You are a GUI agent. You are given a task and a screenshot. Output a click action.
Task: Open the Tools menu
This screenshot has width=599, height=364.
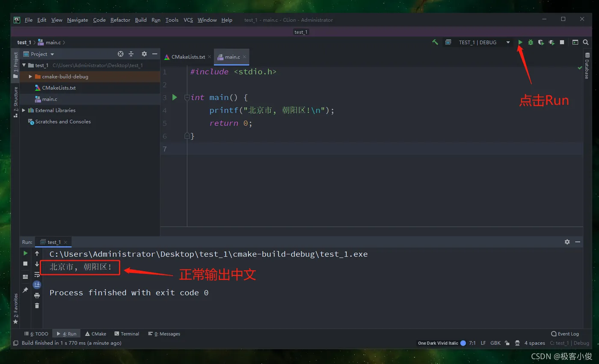(x=172, y=20)
